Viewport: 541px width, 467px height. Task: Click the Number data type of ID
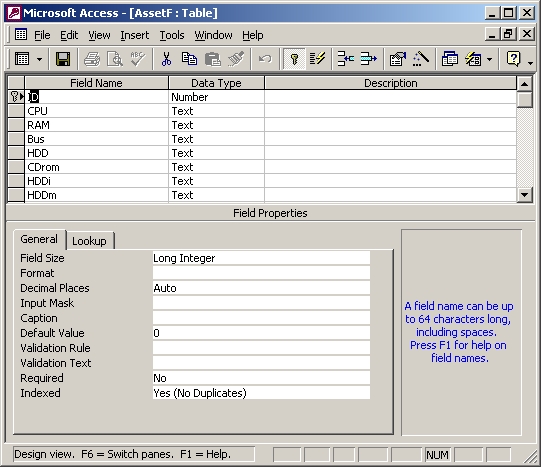(x=216, y=97)
